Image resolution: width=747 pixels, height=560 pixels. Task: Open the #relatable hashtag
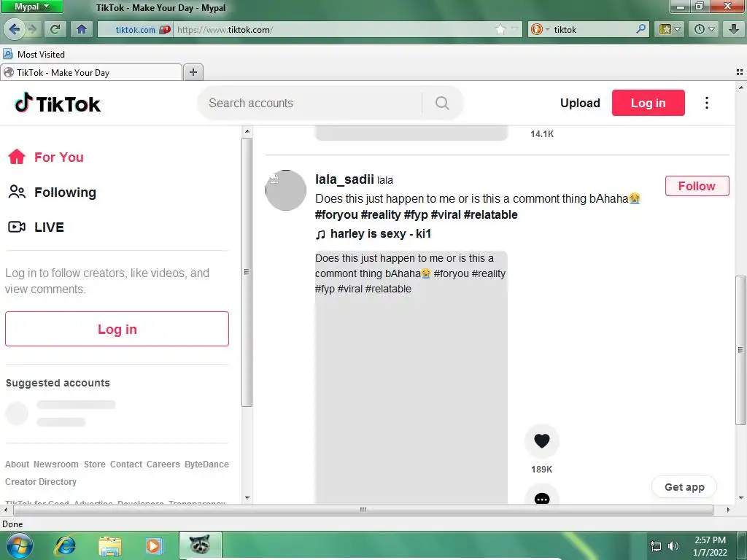pyautogui.click(x=491, y=215)
